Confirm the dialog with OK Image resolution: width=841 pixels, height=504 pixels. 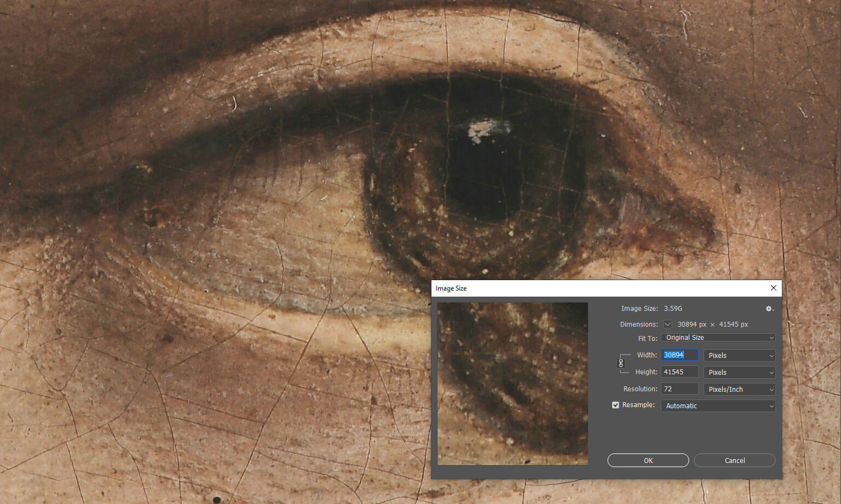pos(648,460)
